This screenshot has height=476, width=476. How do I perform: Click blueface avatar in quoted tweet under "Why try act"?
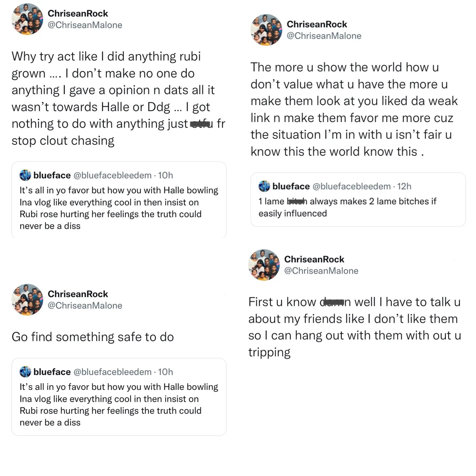pyautogui.click(x=25, y=175)
